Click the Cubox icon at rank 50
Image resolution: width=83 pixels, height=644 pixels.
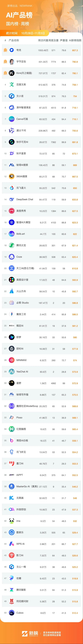click(11, 613)
